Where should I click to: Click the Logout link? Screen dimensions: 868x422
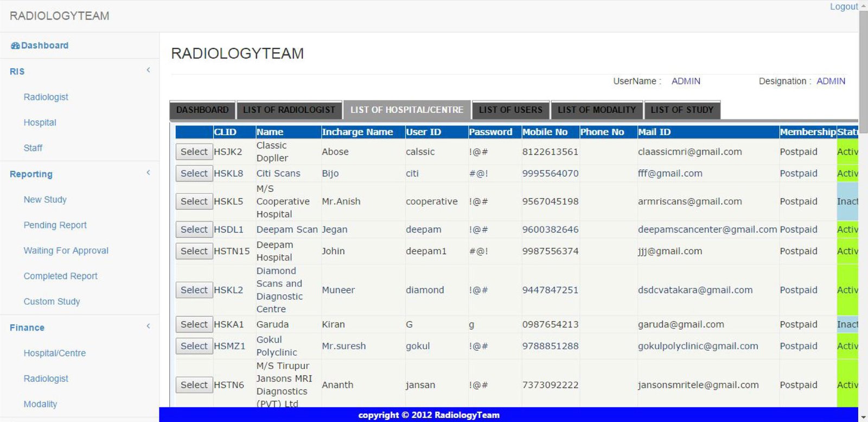844,7
